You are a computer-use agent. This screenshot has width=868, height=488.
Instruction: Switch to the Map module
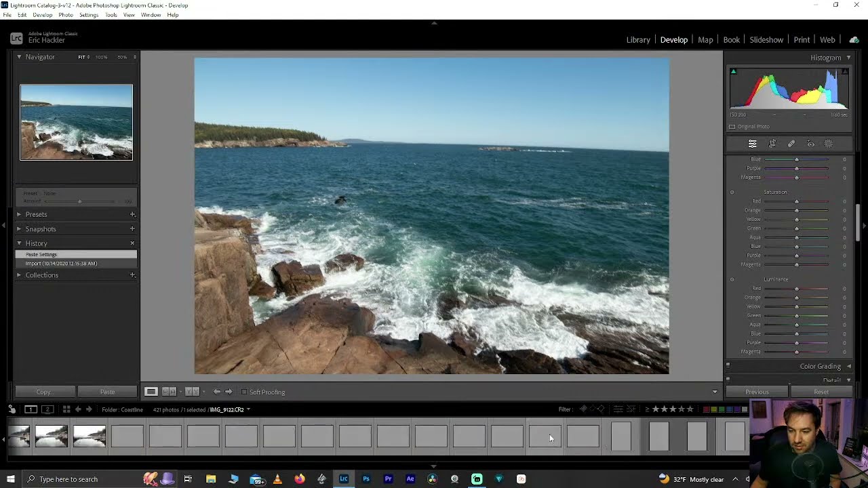tap(705, 40)
